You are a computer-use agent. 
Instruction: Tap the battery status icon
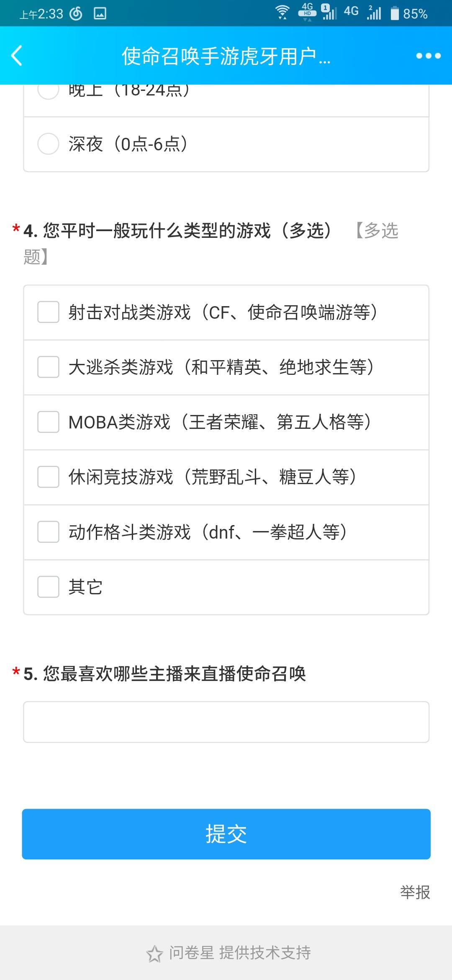[395, 13]
